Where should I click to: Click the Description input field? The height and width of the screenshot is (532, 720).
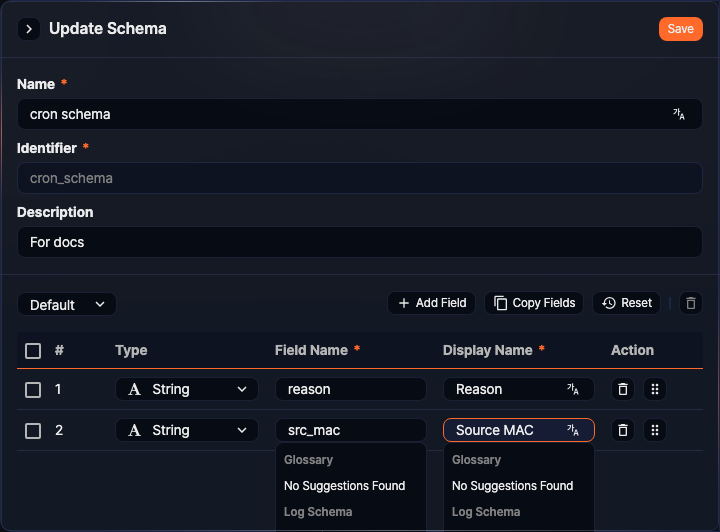pyautogui.click(x=359, y=242)
